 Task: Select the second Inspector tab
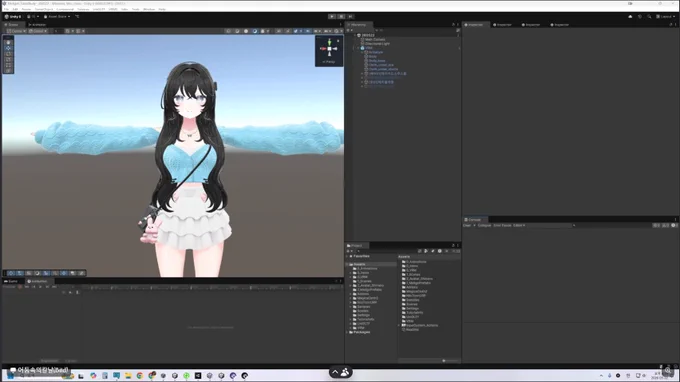pyautogui.click(x=503, y=25)
